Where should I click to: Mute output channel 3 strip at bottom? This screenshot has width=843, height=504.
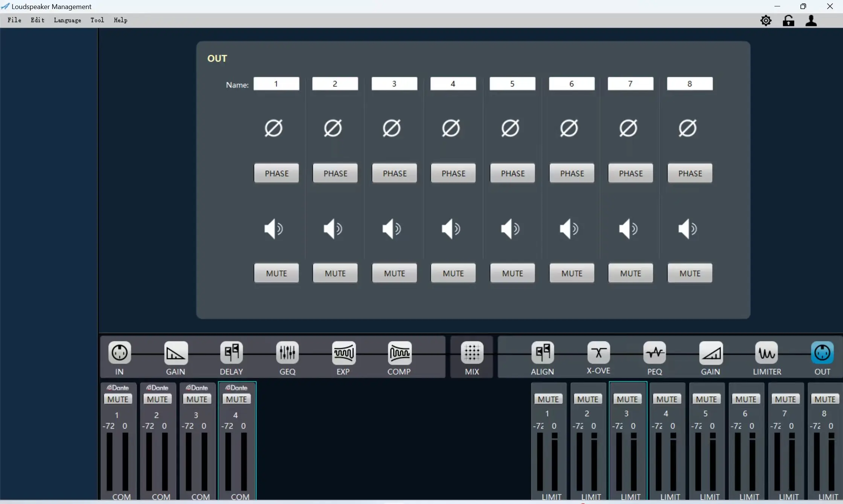point(627,399)
